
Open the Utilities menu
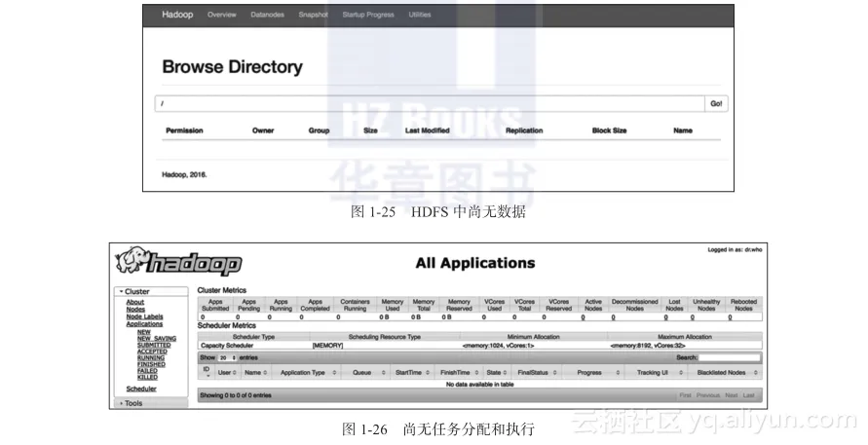420,15
